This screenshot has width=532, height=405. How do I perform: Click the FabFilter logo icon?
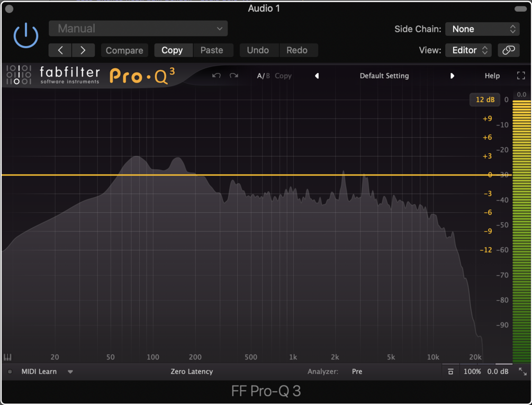pos(19,75)
